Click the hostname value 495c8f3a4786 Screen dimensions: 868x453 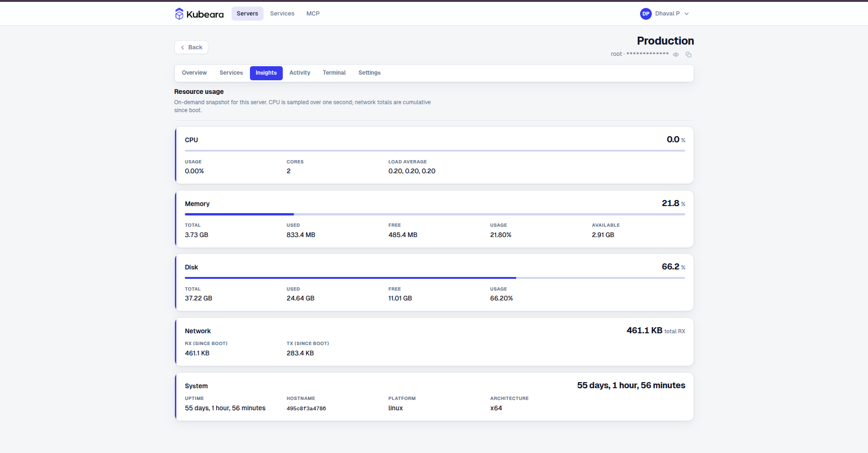pyautogui.click(x=306, y=408)
